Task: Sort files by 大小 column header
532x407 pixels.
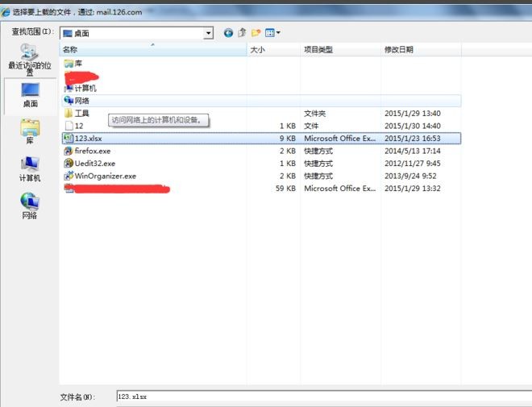Action: click(272, 49)
